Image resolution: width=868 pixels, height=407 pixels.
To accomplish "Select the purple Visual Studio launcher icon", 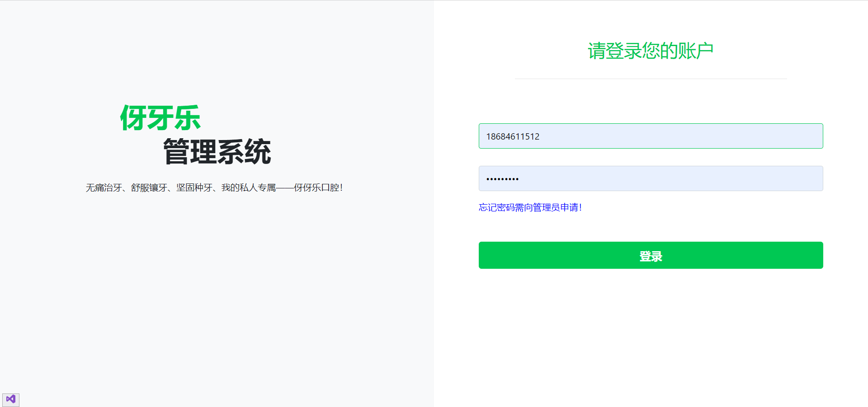I will [11, 399].
